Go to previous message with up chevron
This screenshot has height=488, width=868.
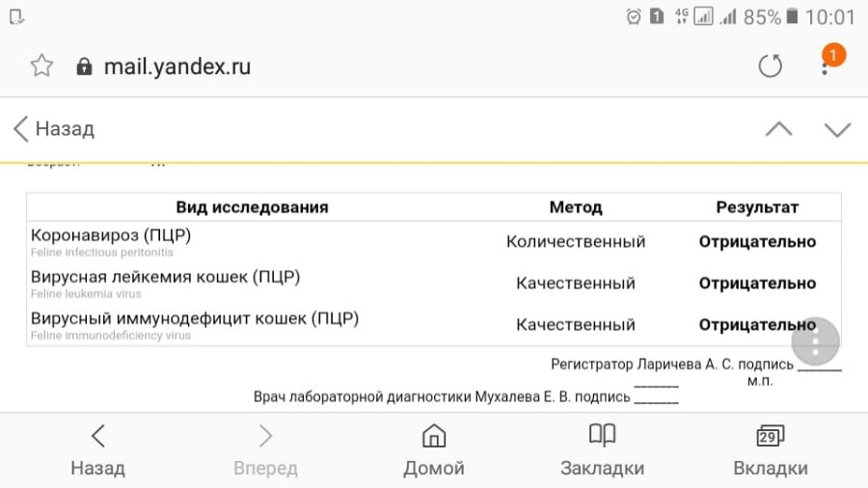(779, 129)
